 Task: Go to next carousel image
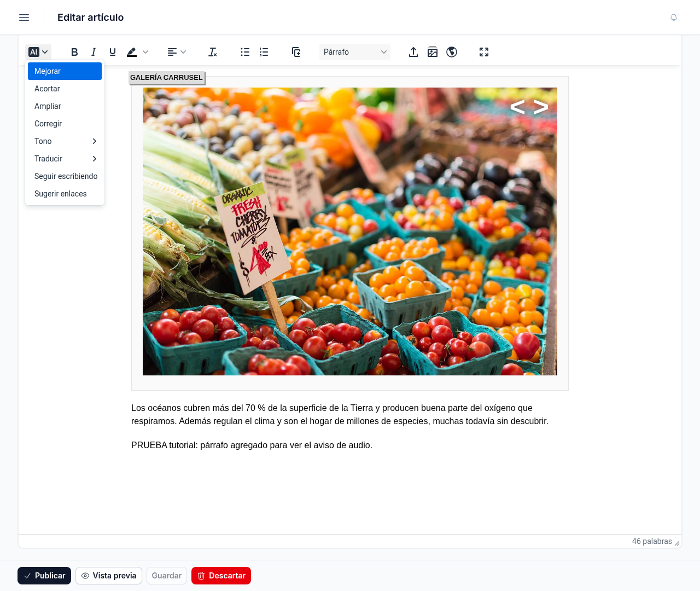pyautogui.click(x=541, y=107)
